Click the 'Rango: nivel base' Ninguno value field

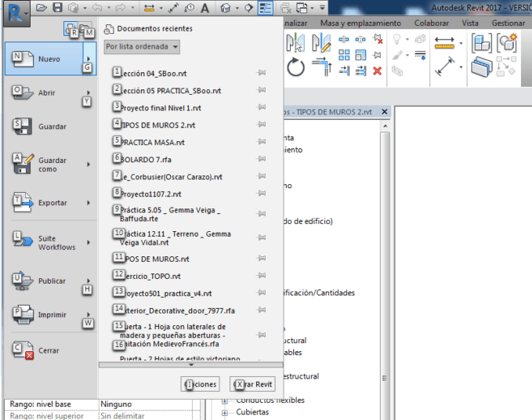coord(146,404)
